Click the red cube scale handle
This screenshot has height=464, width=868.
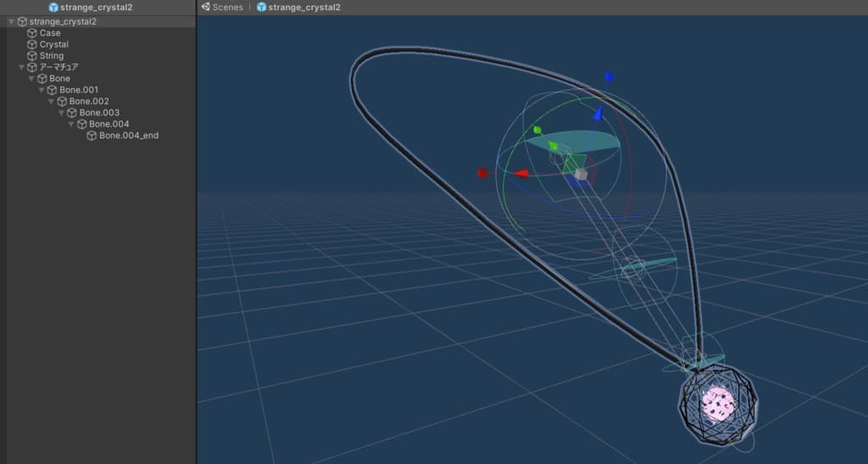click(482, 173)
